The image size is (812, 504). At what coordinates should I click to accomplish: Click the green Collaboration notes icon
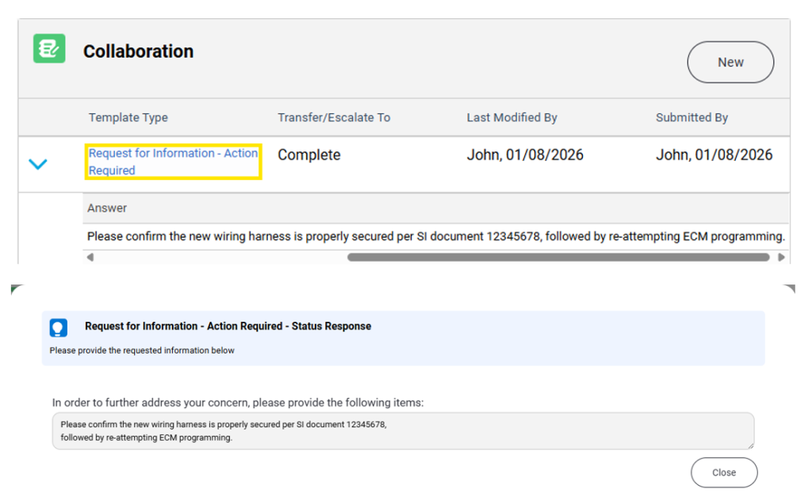point(49,49)
